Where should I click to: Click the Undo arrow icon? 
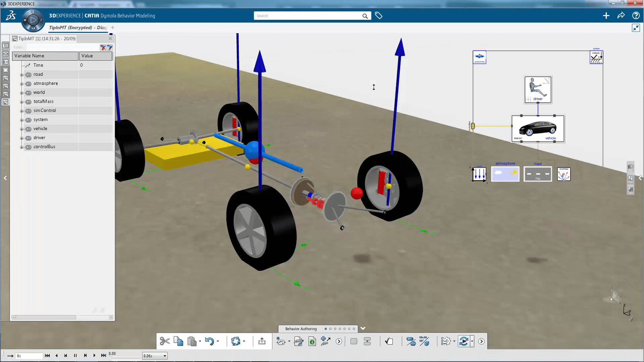point(209,341)
